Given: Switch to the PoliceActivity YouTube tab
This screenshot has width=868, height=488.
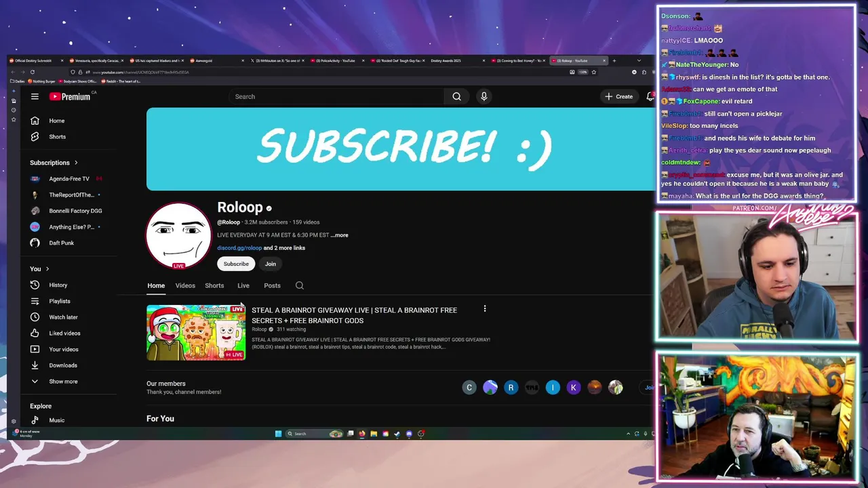Looking at the screenshot, I should pos(337,60).
